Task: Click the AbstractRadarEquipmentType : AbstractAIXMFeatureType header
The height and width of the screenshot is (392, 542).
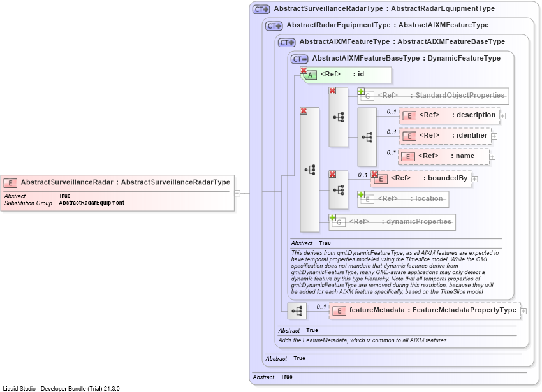Action: 388,25
